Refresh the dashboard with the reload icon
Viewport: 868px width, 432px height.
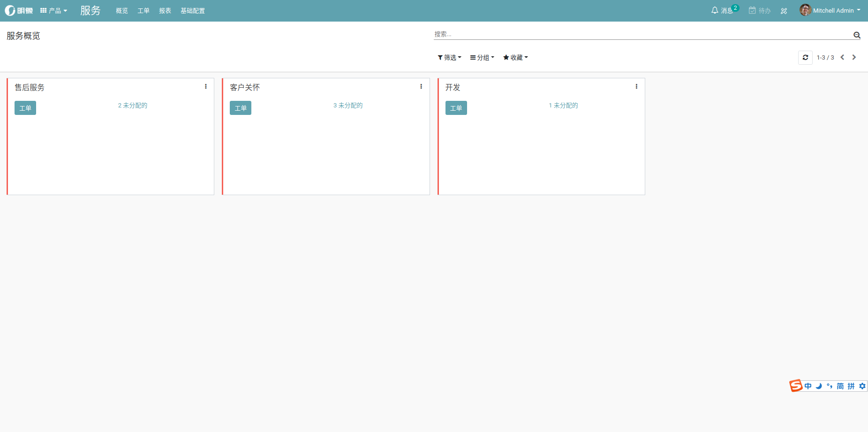[x=805, y=57]
